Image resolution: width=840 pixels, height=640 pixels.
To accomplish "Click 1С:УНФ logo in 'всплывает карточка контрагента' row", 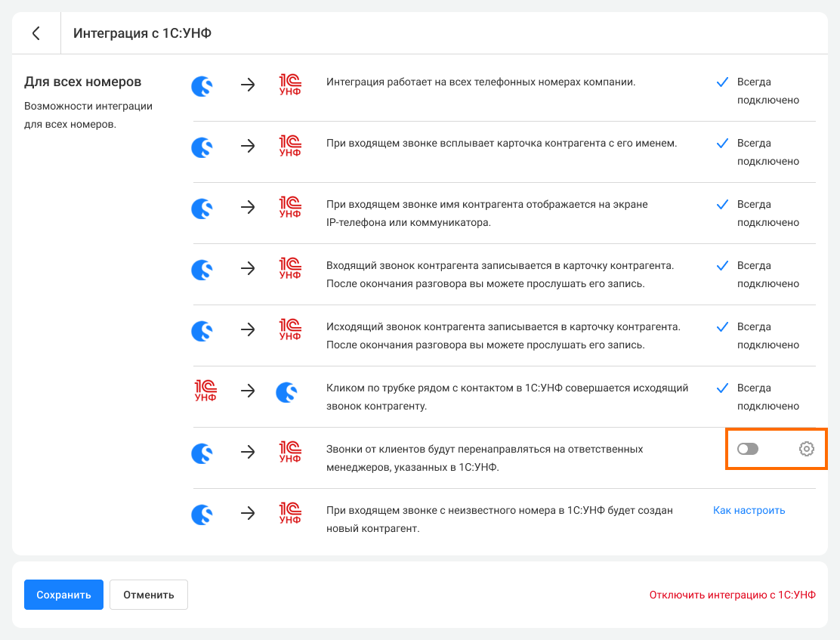I will click(290, 146).
